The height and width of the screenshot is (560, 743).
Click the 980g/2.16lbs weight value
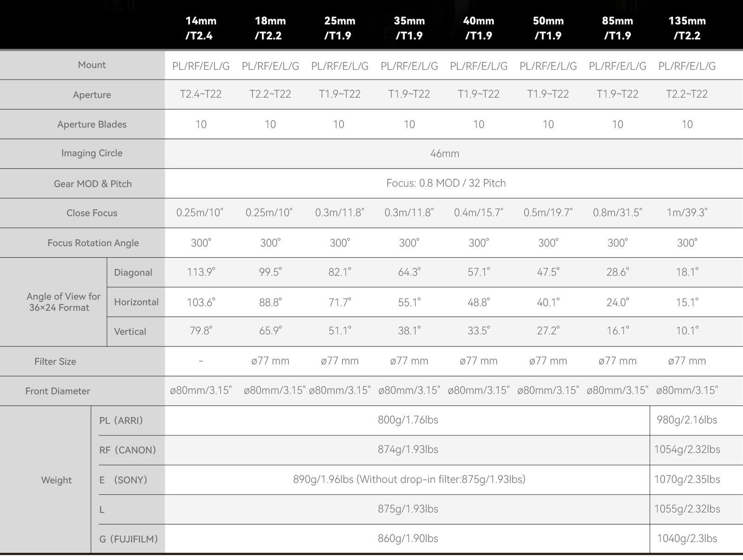tap(687, 420)
